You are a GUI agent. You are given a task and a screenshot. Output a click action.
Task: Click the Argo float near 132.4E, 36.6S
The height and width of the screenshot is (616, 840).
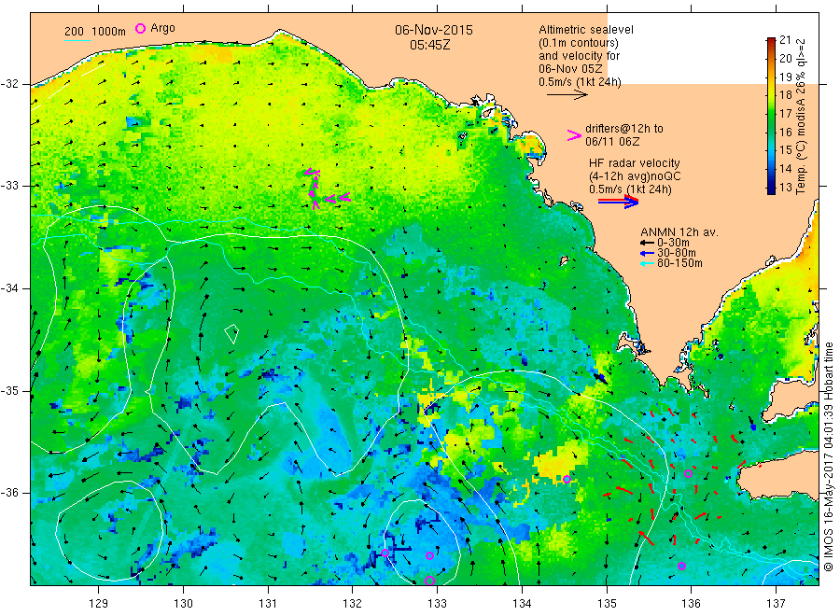(385, 553)
